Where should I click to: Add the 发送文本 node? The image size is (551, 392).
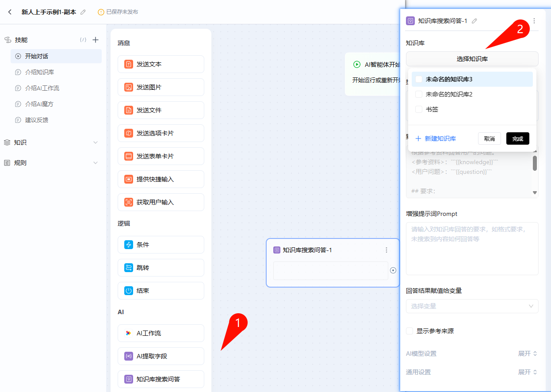(161, 64)
